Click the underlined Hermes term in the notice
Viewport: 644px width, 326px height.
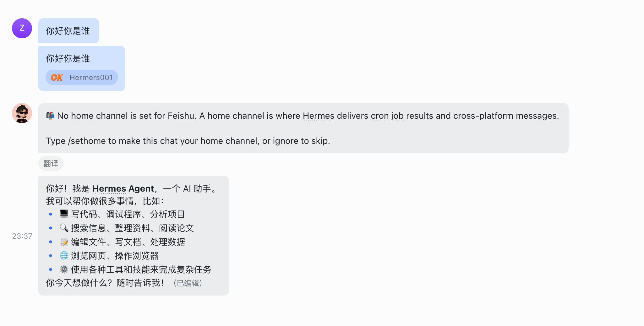coord(319,116)
